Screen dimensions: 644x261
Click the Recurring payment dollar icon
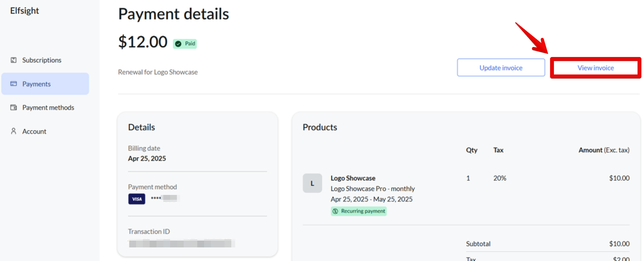[x=335, y=211]
